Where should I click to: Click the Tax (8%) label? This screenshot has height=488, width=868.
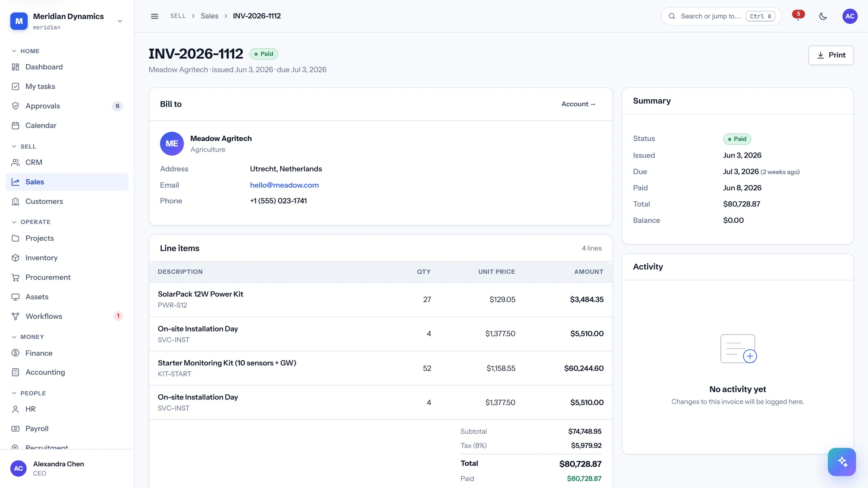pyautogui.click(x=473, y=445)
